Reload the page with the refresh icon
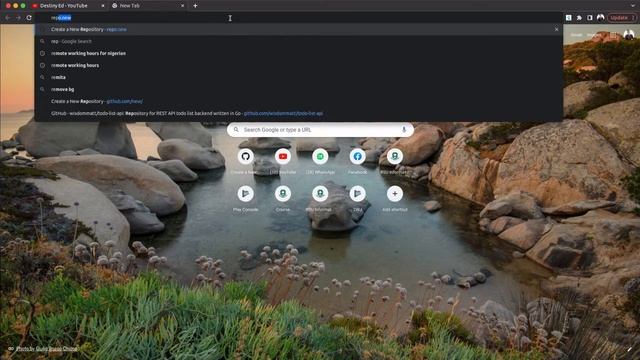The image size is (640, 360). pos(29,18)
